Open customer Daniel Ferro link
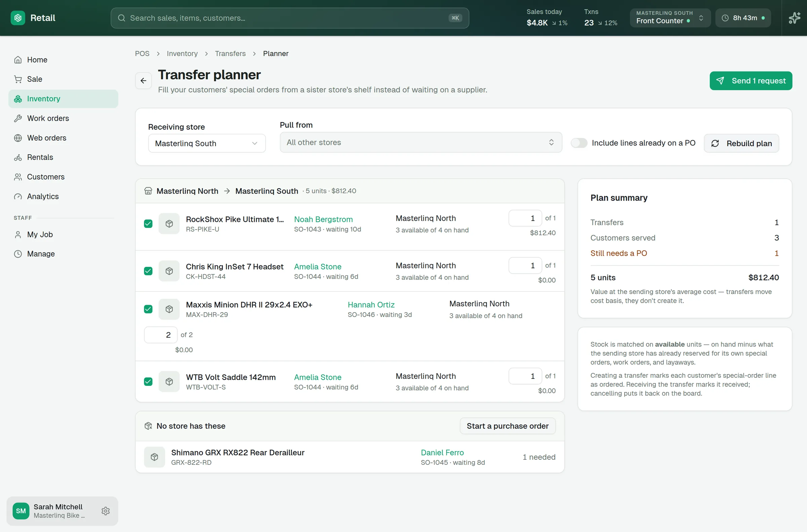Viewport: 807px width, 532px height. pos(442,453)
